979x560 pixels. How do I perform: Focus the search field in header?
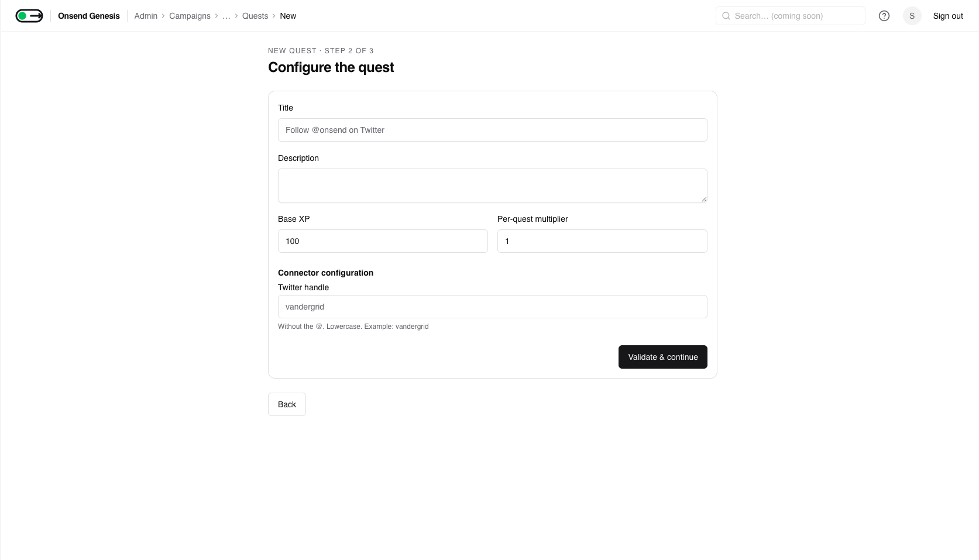click(790, 16)
